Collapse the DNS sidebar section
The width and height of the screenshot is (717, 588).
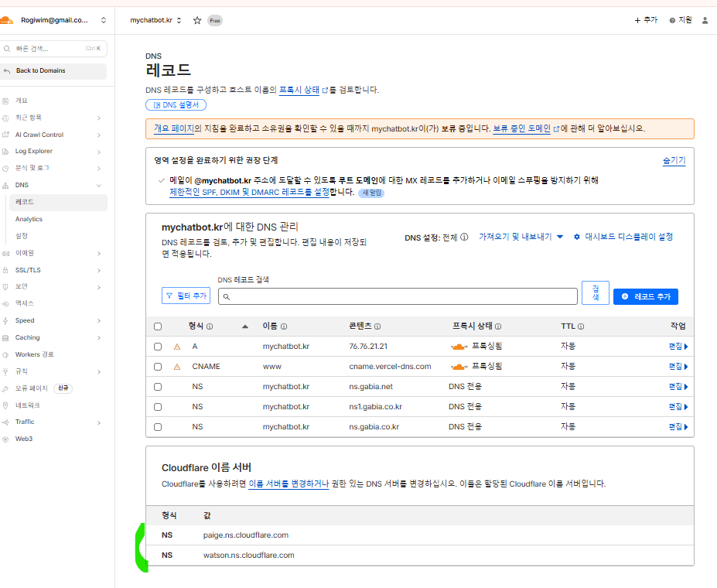99,185
